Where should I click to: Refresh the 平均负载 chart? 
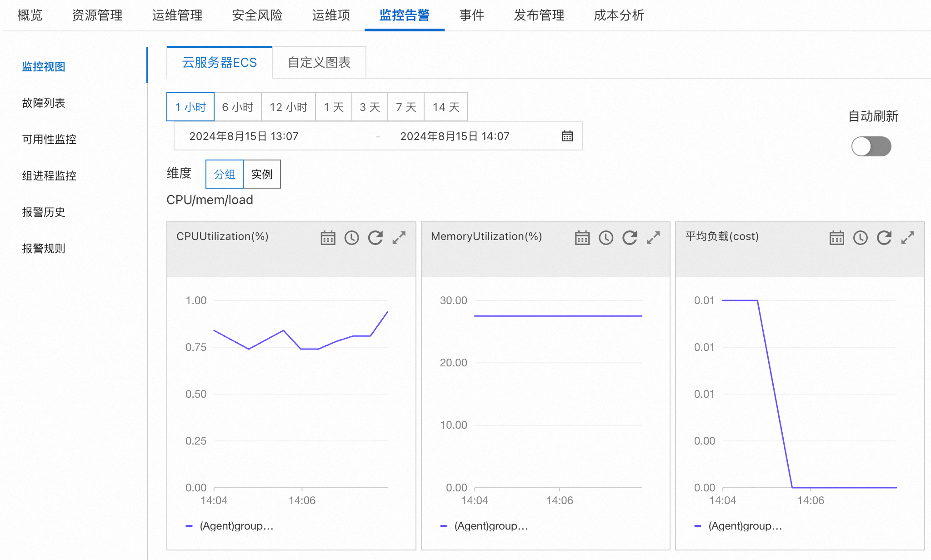click(884, 238)
